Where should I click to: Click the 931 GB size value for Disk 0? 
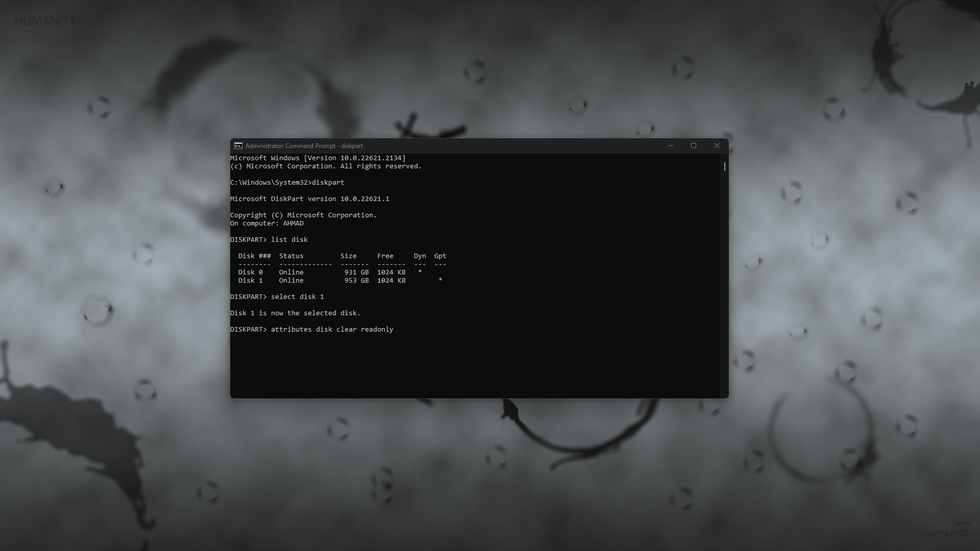[x=355, y=272]
